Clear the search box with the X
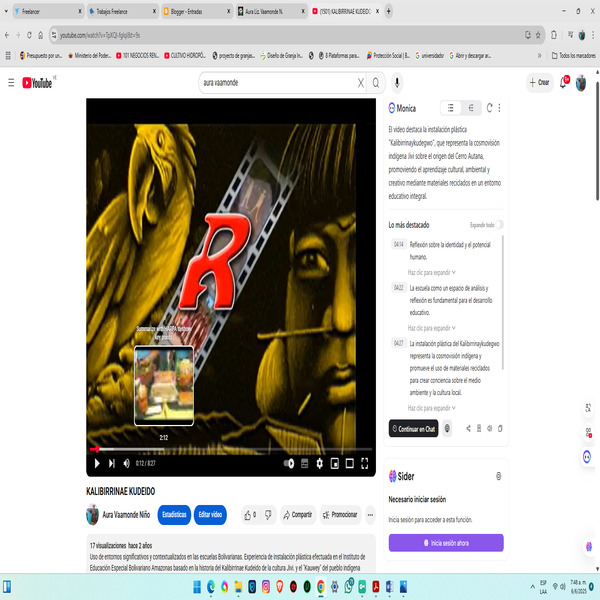The image size is (600, 600). pos(360,83)
